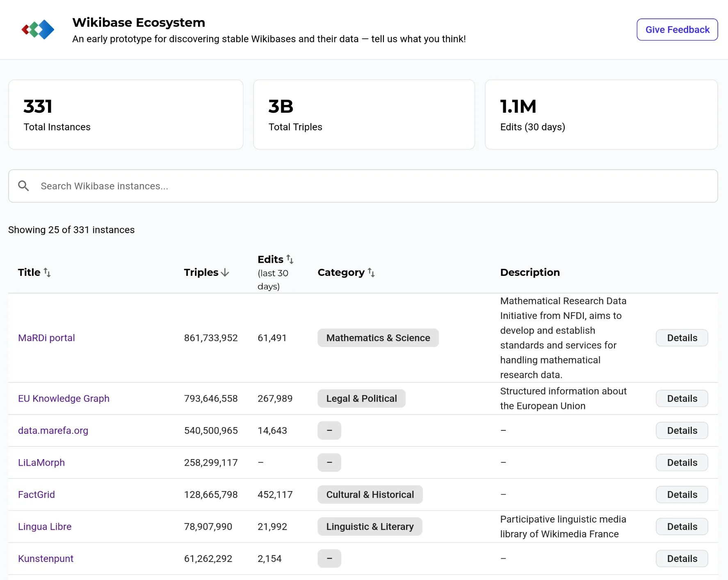Screen dimensions: 728x580
Task: Visit the data.marefa.org instance link
Action: (x=53, y=430)
